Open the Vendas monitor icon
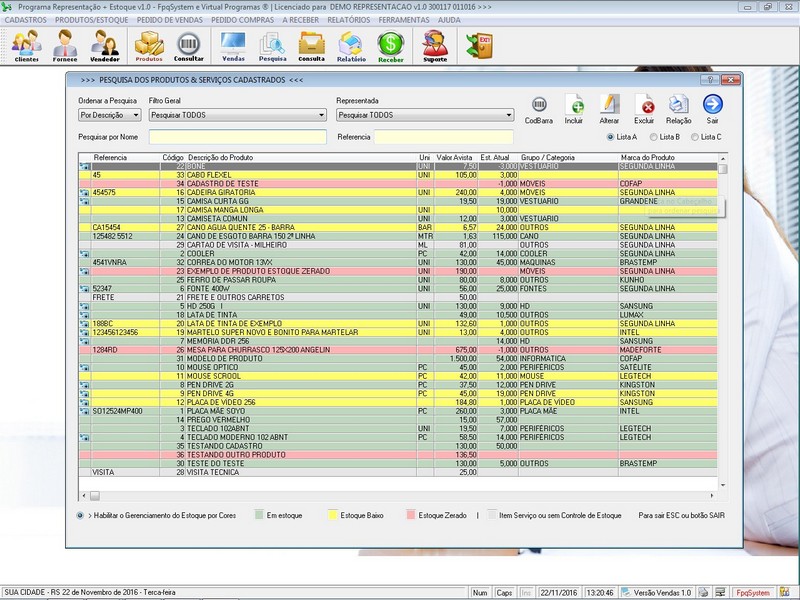The width and height of the screenshot is (800, 600). (233, 45)
